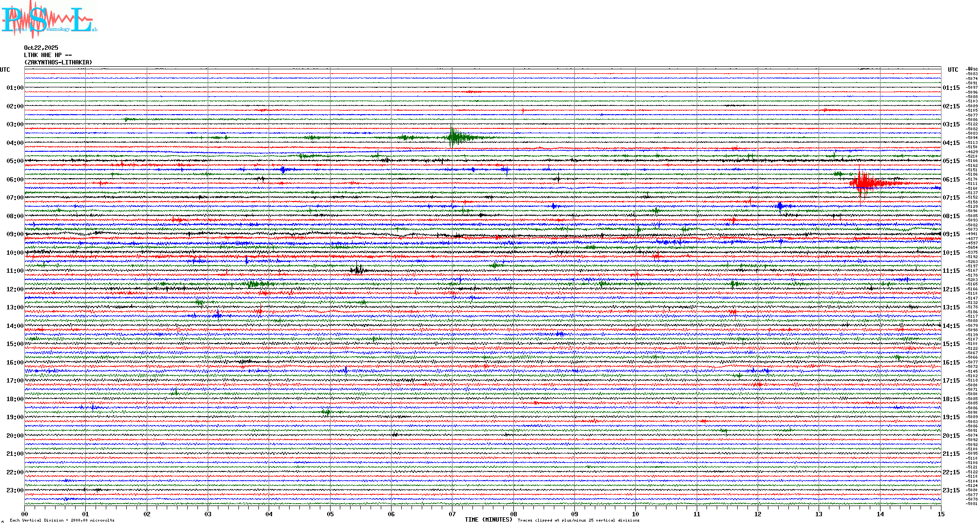Select the 23:00 hour label on left

click(x=15, y=490)
